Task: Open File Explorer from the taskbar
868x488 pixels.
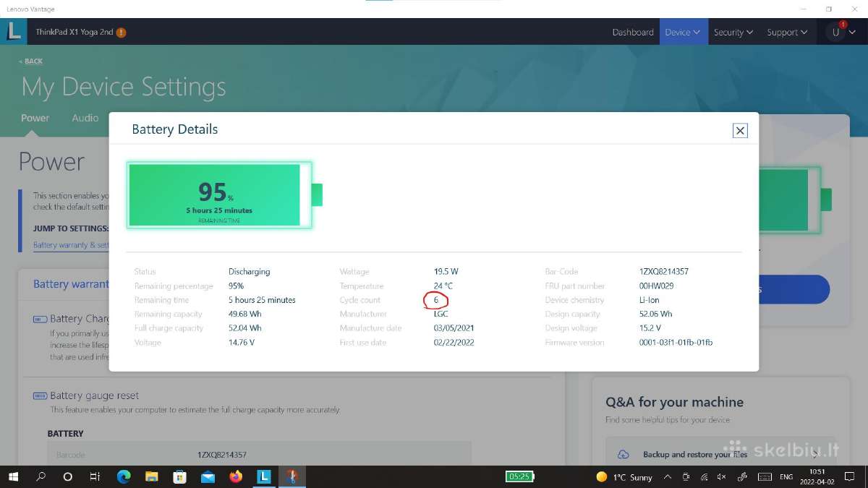Action: tap(152, 476)
